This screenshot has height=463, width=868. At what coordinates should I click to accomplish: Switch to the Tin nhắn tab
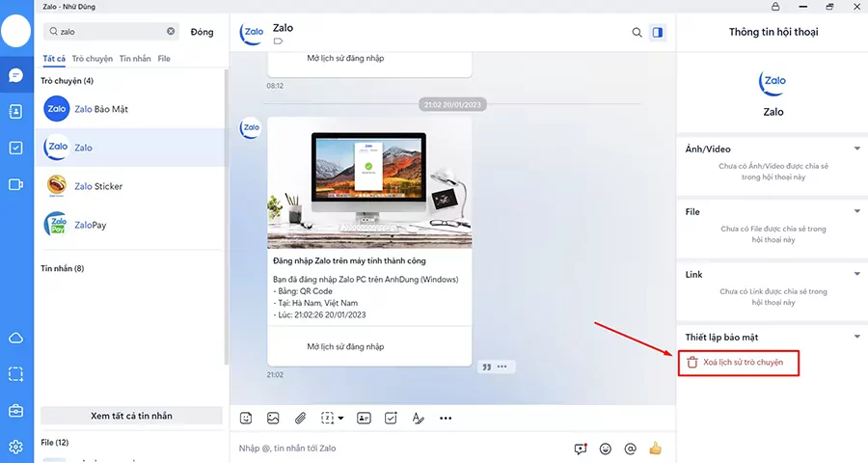135,58
